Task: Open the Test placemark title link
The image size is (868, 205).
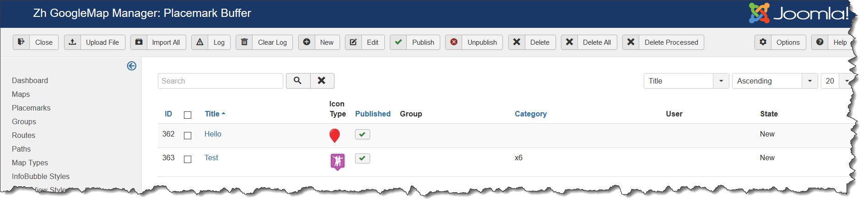Action: point(211,158)
